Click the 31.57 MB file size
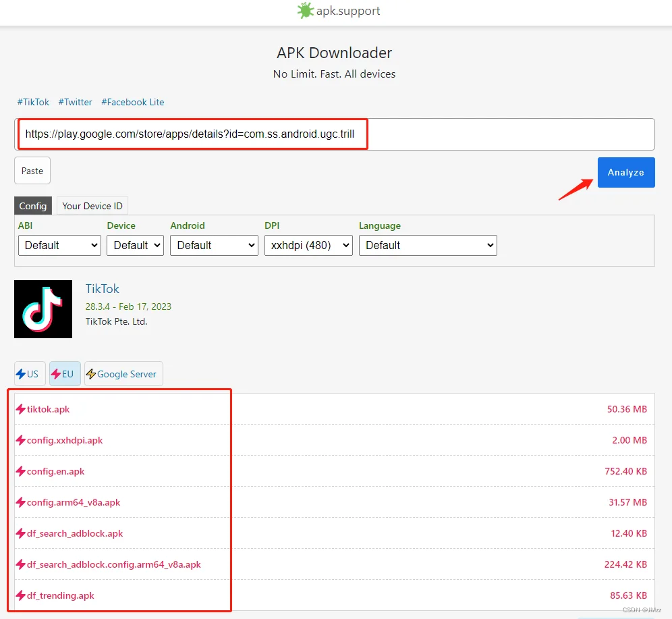 (628, 502)
